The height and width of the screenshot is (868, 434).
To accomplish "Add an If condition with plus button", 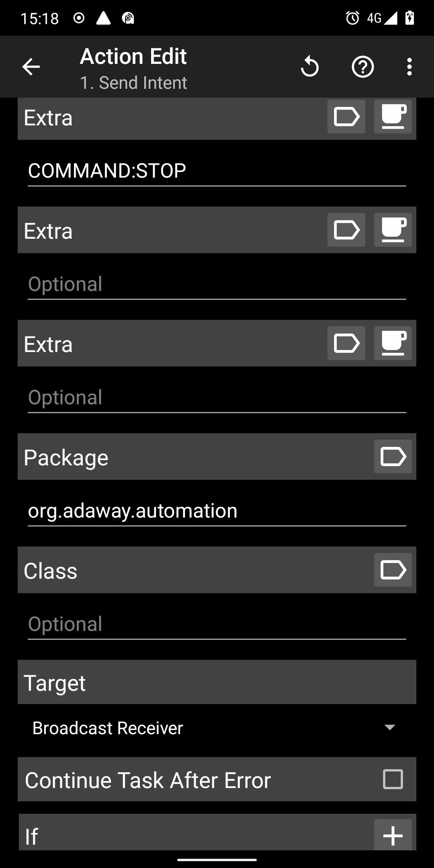I will (x=393, y=835).
